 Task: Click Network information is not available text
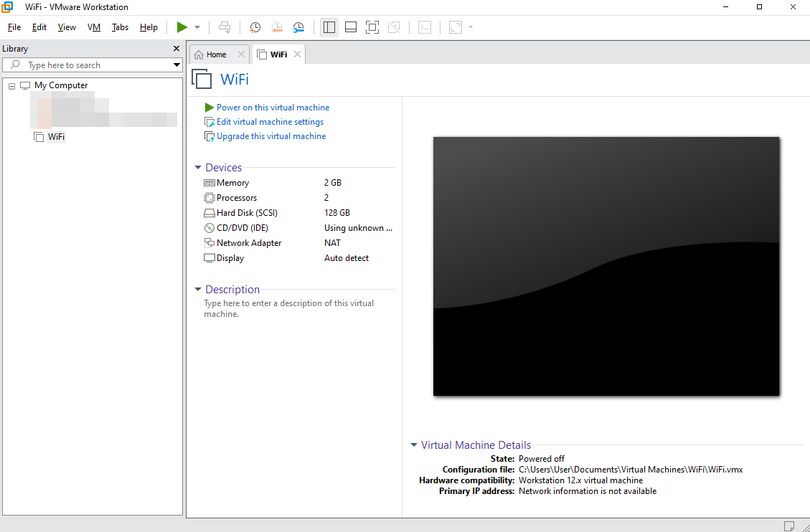588,491
